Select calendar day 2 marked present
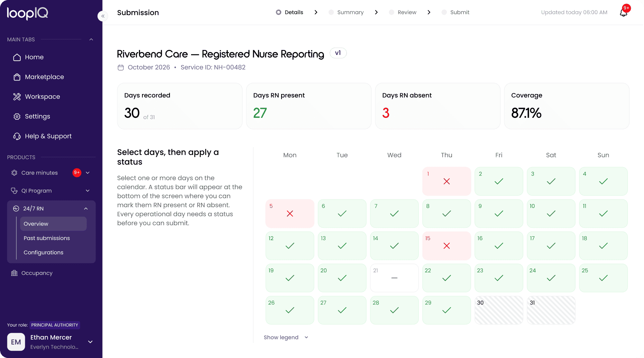 pyautogui.click(x=499, y=181)
